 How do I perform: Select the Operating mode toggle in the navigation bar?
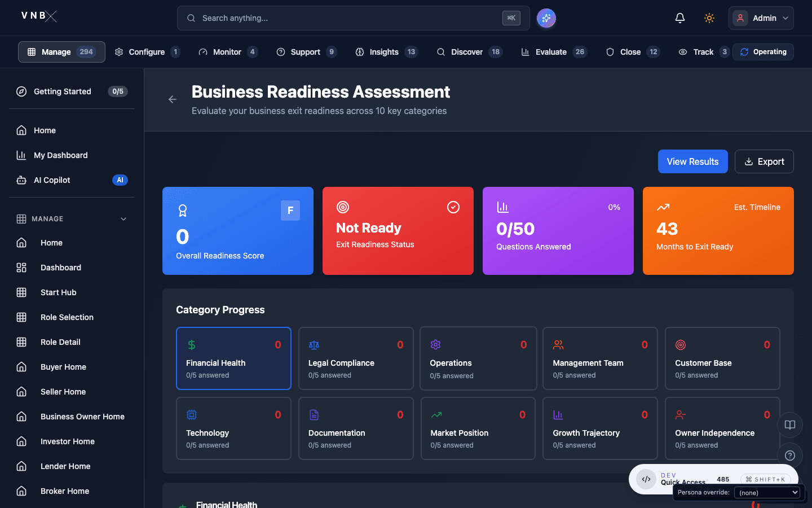point(764,52)
